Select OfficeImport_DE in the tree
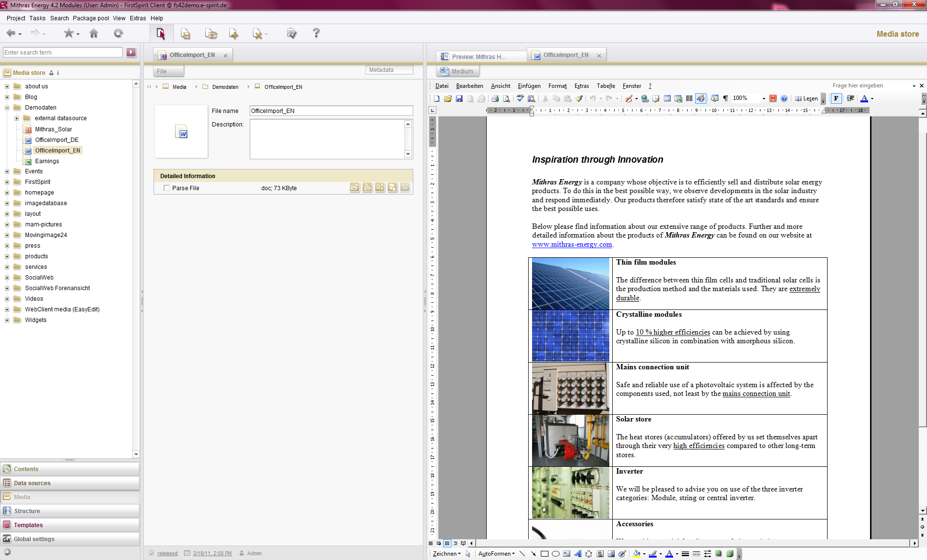This screenshot has width=927, height=560. (x=56, y=140)
